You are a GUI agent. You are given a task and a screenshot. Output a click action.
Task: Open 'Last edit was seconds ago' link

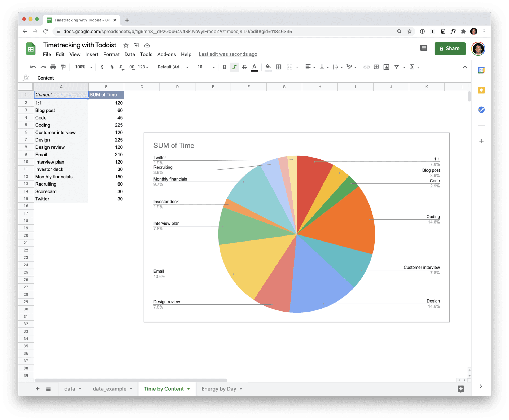point(228,54)
